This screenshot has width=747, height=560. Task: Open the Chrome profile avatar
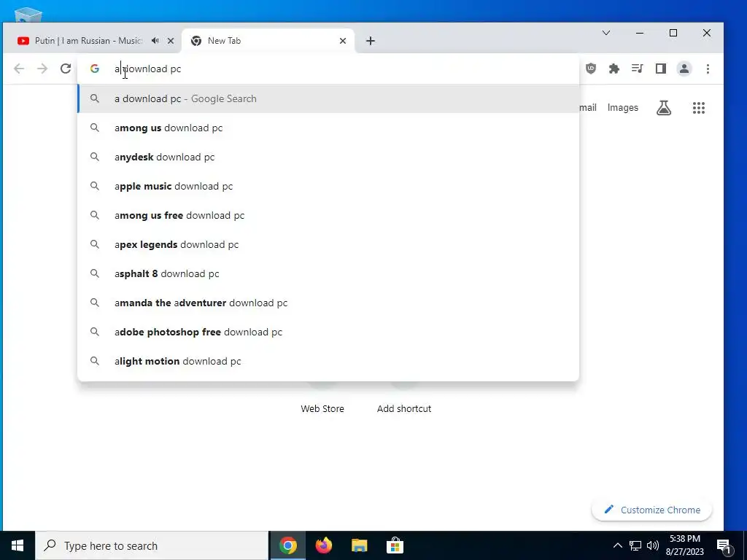point(684,69)
